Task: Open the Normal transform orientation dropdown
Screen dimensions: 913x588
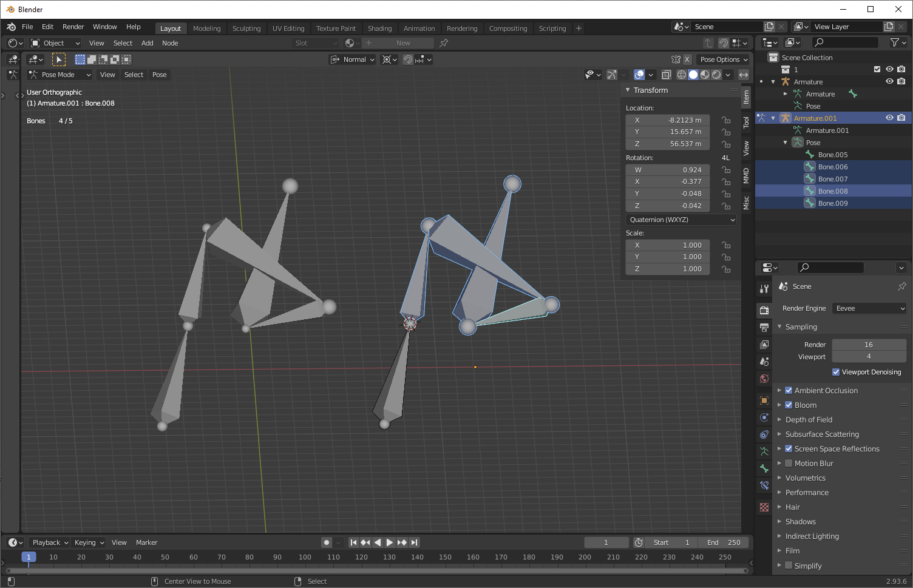Action: pyautogui.click(x=353, y=59)
